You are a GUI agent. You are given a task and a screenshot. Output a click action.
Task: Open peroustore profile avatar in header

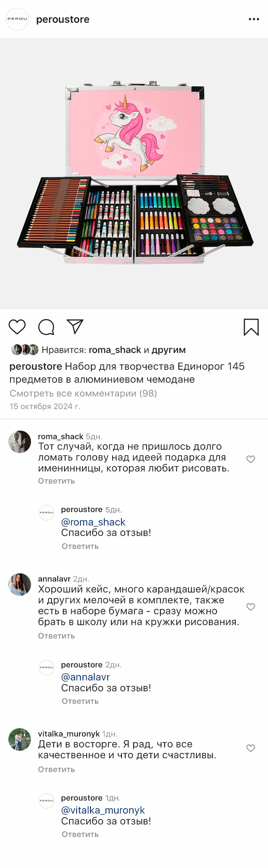[17, 19]
